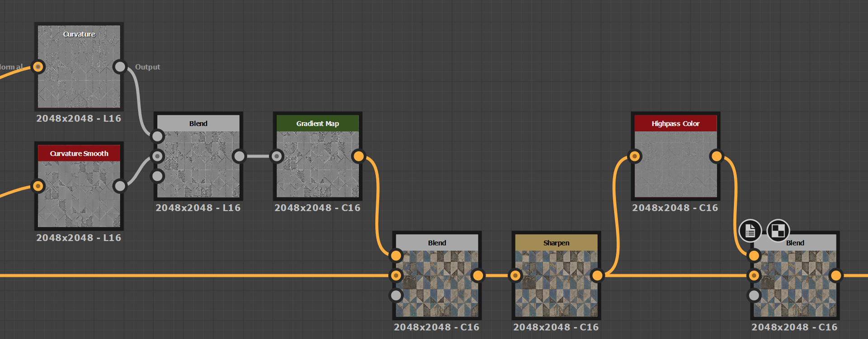Click the rightmost Blend's output connector
Image resolution: width=868 pixels, height=339 pixels.
point(836,275)
